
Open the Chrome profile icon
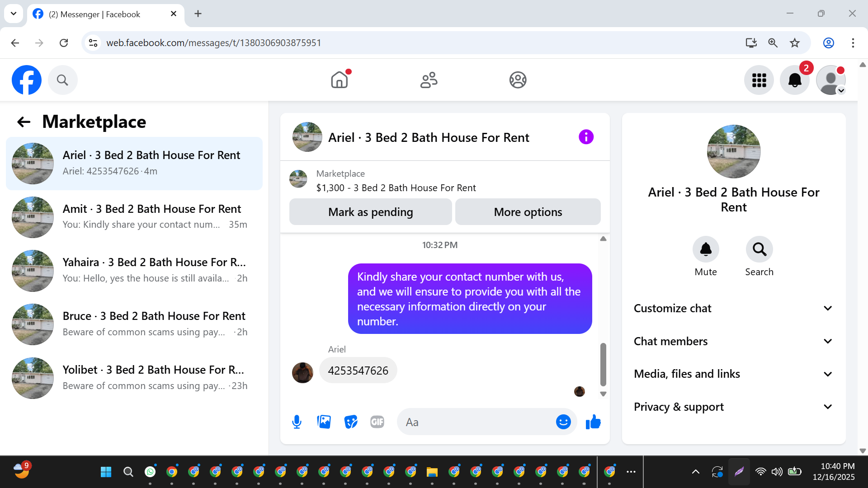pos(829,43)
